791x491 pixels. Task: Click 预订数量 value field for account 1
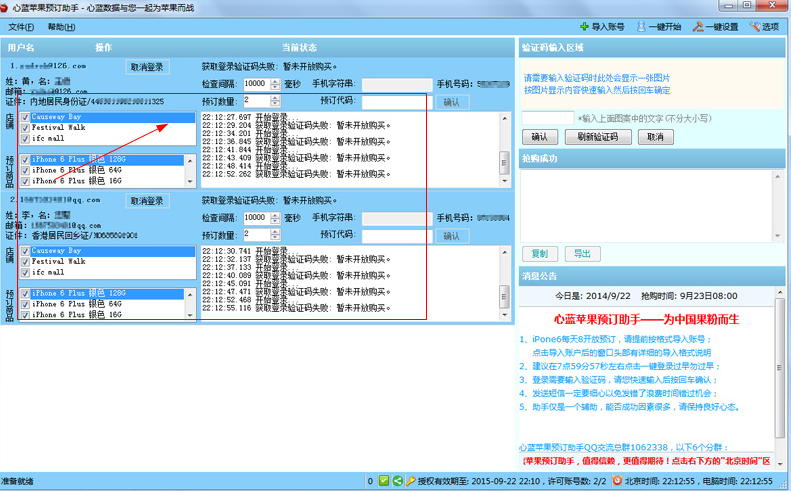coord(257,101)
